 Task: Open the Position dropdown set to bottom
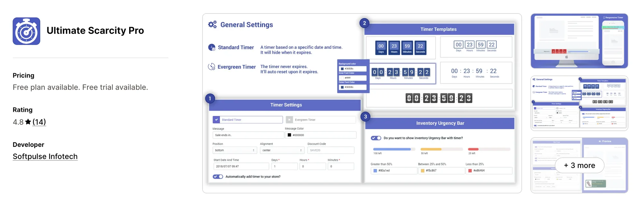[x=234, y=150]
